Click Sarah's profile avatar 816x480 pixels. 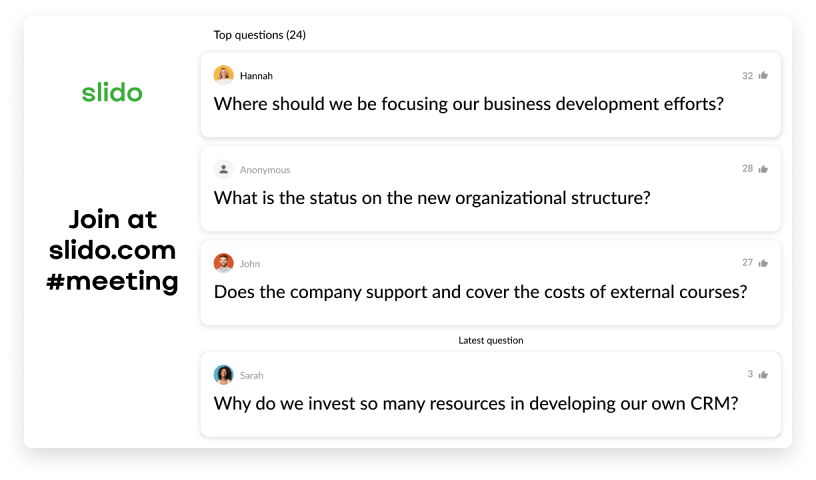pos(224,375)
